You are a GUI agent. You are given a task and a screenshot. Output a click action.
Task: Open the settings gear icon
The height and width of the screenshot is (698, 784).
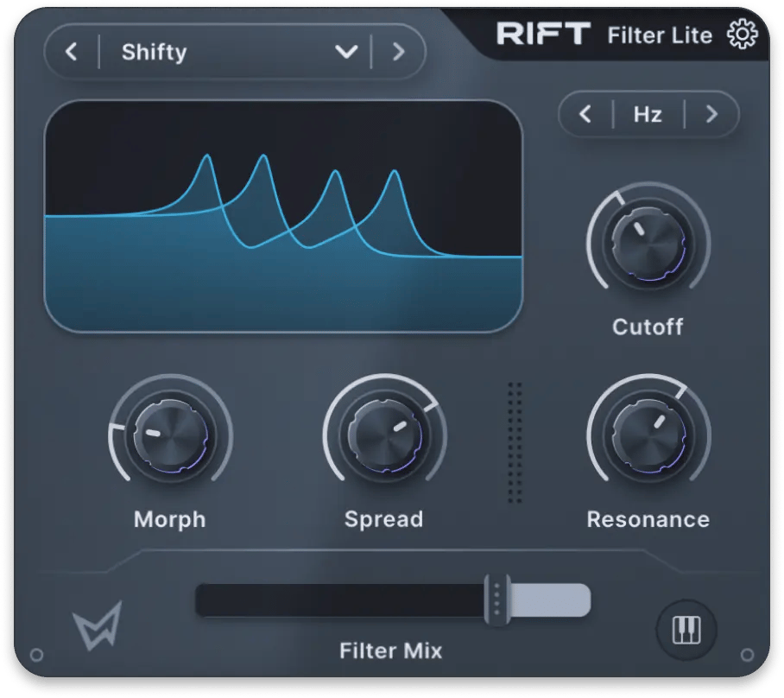pos(742,35)
